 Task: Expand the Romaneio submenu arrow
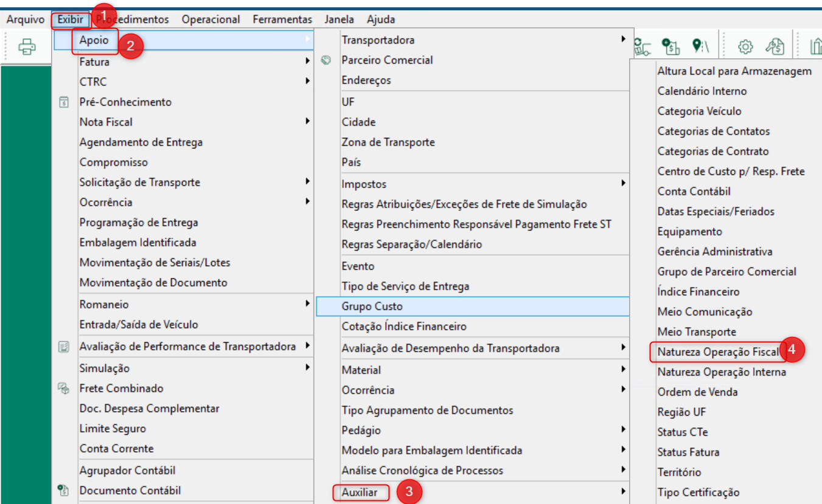tap(308, 303)
